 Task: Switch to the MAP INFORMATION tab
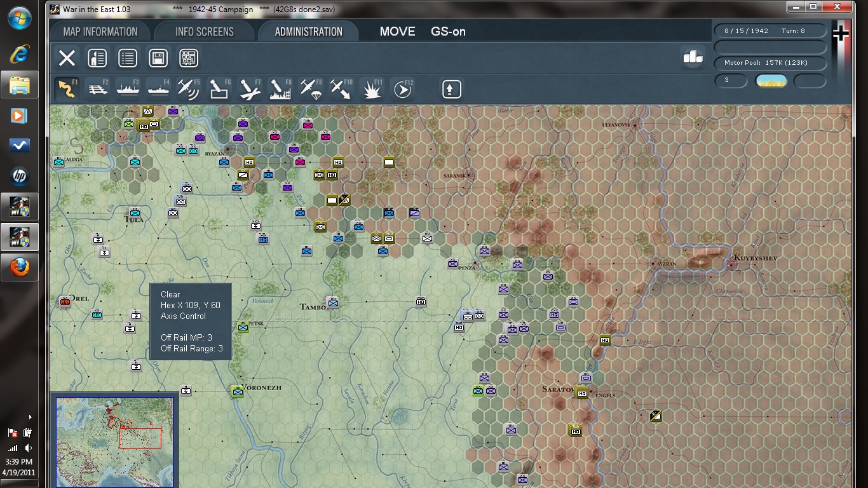100,32
